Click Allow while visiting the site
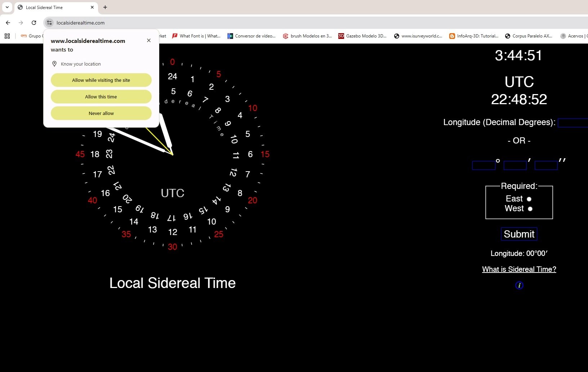 pos(101,80)
